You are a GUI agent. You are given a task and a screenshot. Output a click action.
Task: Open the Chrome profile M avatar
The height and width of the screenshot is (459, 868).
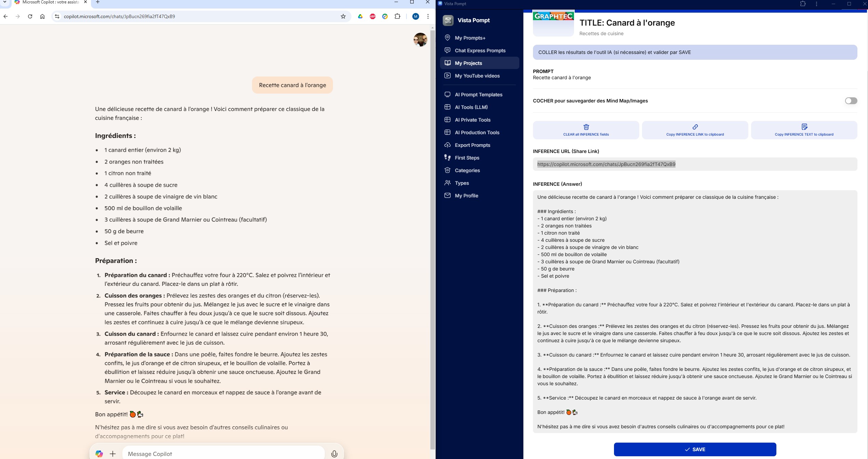pos(416,16)
